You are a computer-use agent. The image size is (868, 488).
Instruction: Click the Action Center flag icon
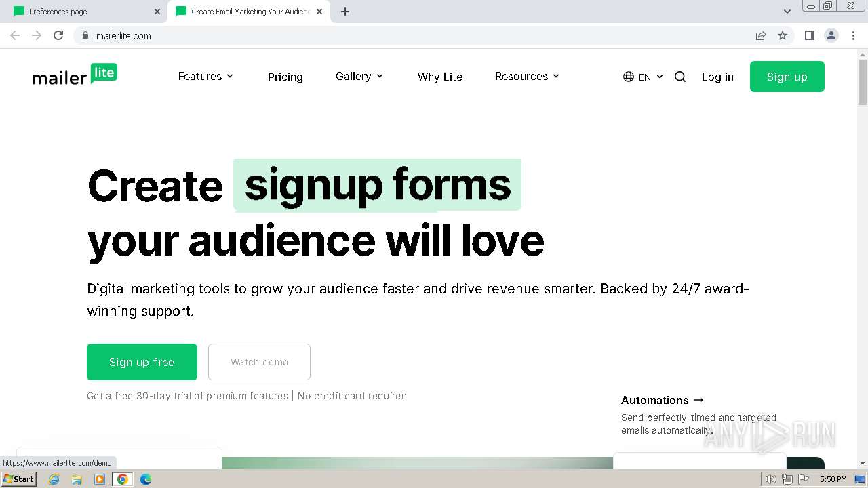tap(803, 479)
